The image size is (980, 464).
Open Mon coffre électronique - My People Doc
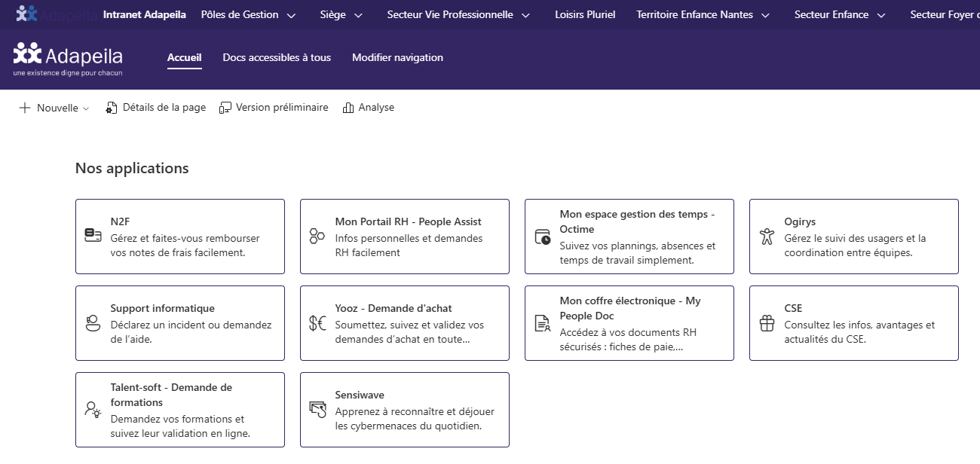click(630, 308)
